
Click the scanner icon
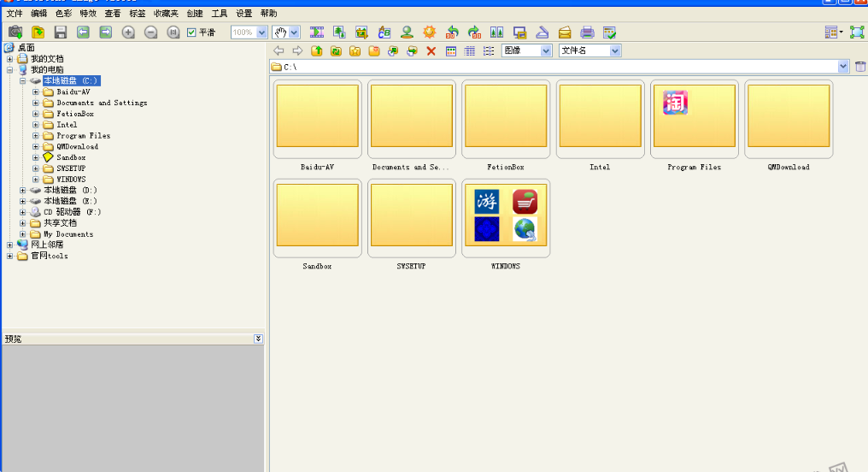(x=542, y=32)
